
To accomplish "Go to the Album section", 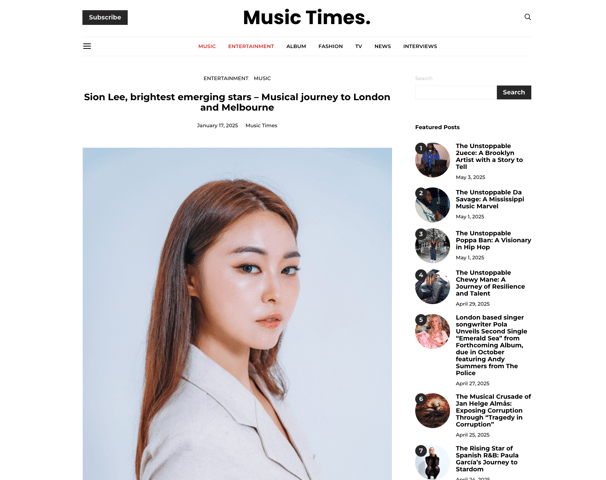I will [x=296, y=46].
